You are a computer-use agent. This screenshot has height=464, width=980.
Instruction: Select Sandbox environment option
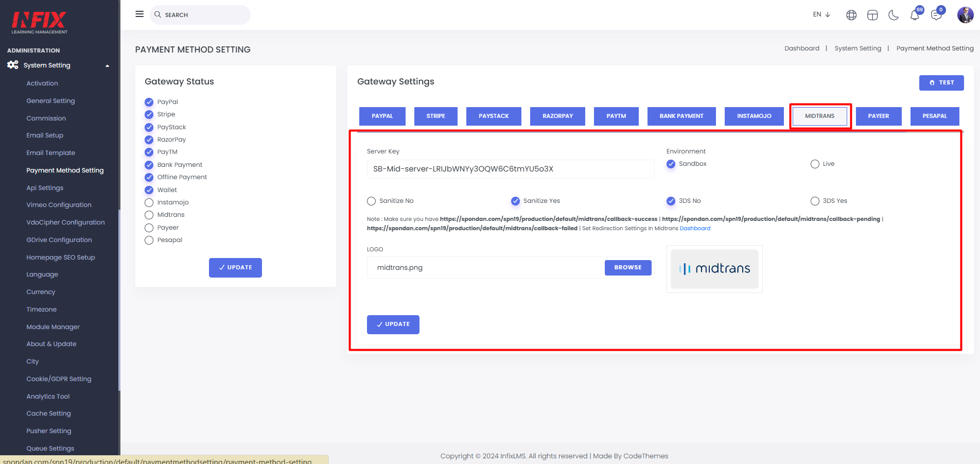671,164
